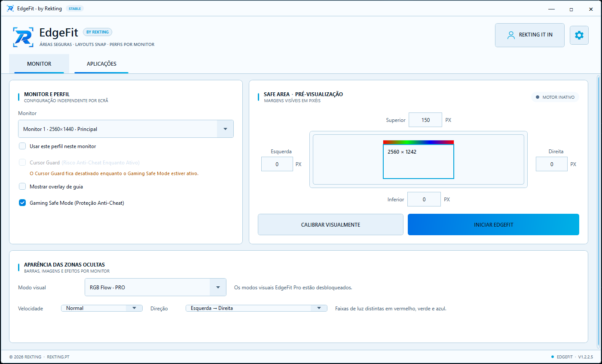Click the user profile icon
Viewport: 602px width, 364px height.
(511, 35)
